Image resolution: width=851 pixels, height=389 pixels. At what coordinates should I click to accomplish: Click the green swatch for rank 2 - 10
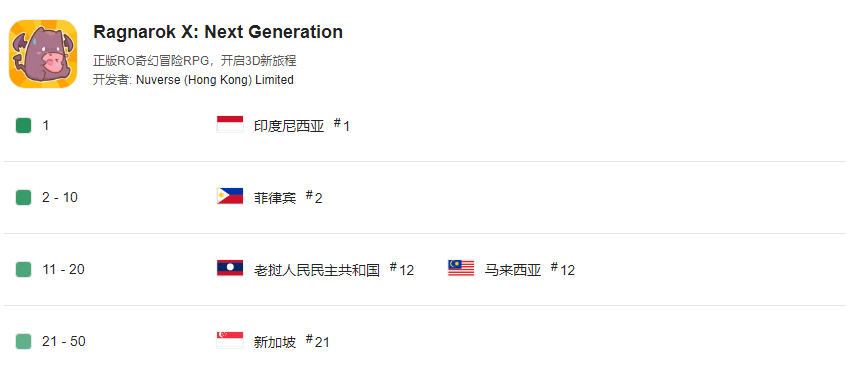23,197
